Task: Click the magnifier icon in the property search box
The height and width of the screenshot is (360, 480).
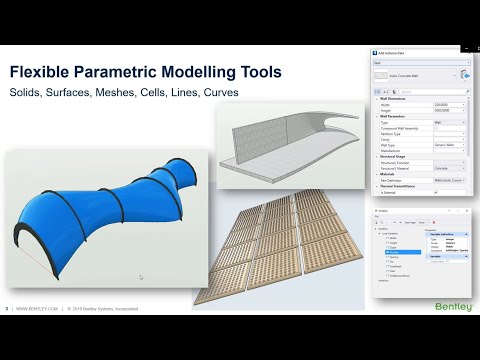Action: [467, 91]
